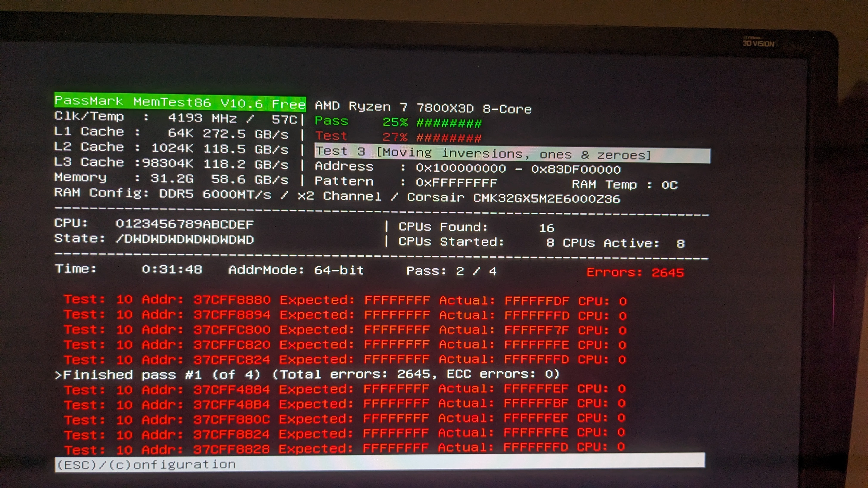Viewport: 868px width, 488px height.
Task: Click the error row with Addr 37CFFC824
Action: 345,359
